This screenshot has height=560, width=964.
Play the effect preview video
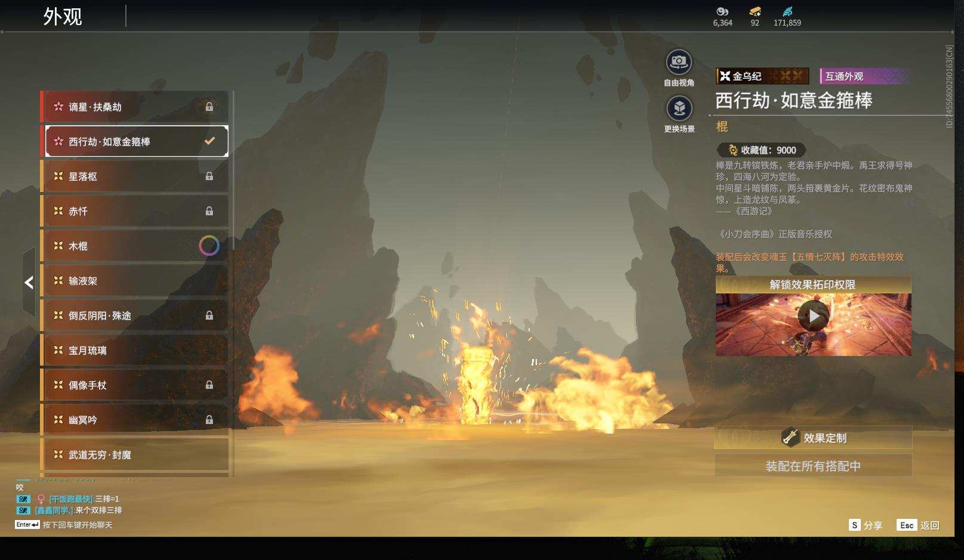(x=814, y=316)
